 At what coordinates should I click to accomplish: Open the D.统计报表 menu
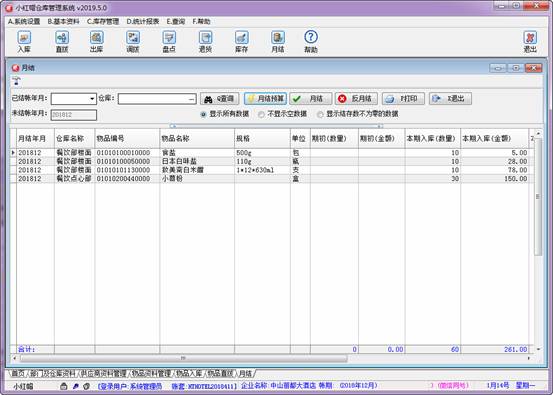pyautogui.click(x=143, y=22)
